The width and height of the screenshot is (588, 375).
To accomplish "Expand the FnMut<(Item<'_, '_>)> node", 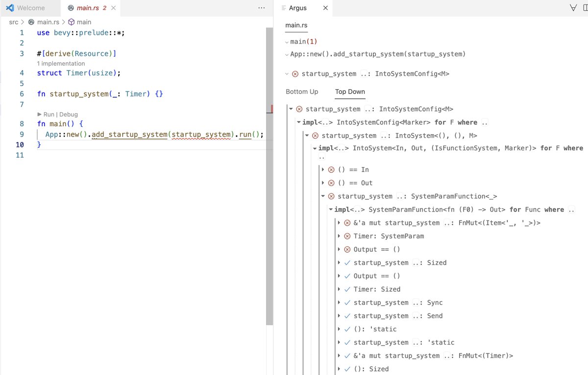I will 339,223.
